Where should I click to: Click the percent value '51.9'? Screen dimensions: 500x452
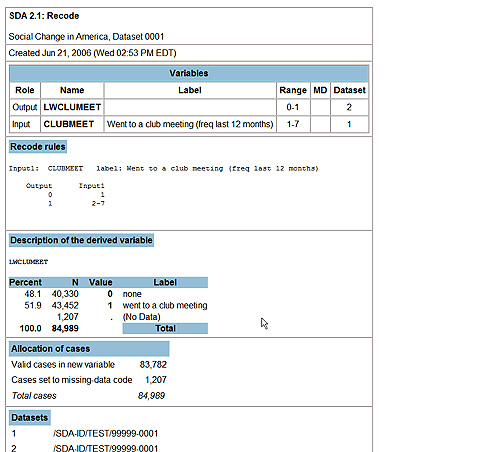(x=32, y=305)
